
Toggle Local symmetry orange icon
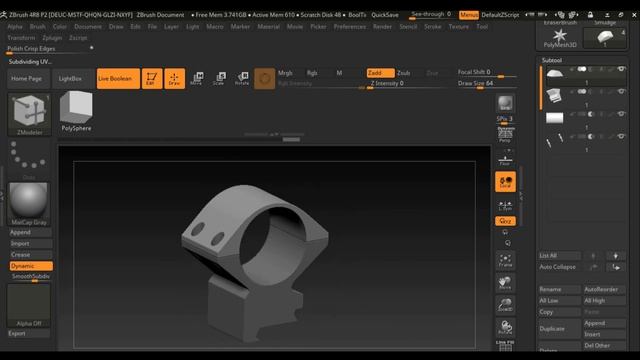[505, 182]
